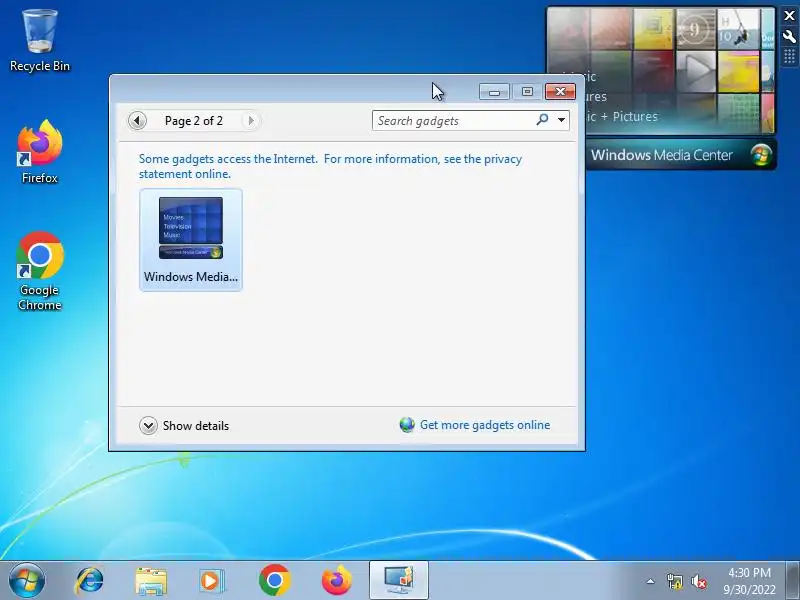Click the next page arrow
This screenshot has width=800, height=600.
click(251, 121)
